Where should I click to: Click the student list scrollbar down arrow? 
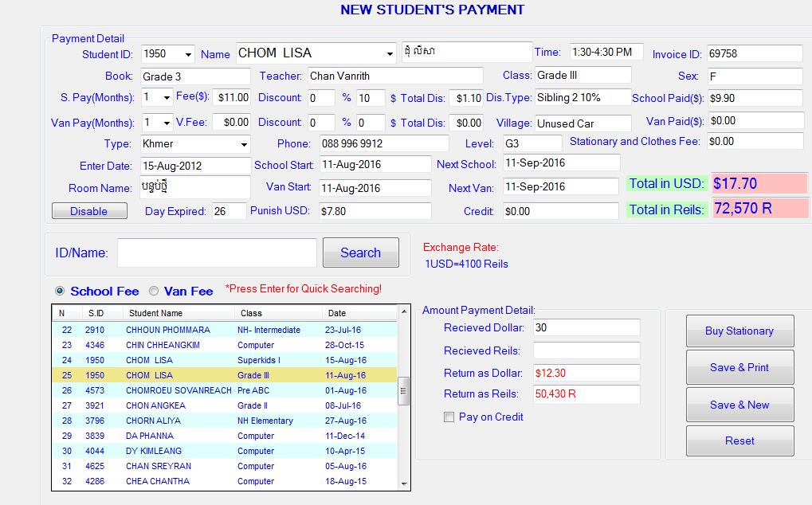(x=404, y=484)
